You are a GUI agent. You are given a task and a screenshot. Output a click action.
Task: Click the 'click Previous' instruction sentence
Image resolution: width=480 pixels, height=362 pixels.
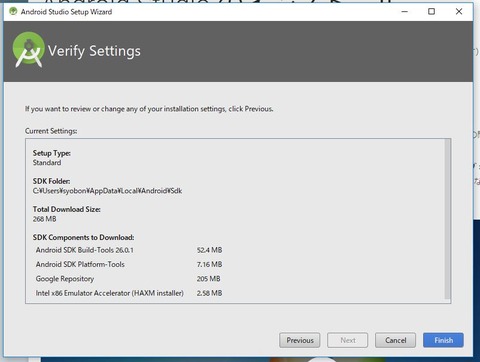tap(149, 109)
